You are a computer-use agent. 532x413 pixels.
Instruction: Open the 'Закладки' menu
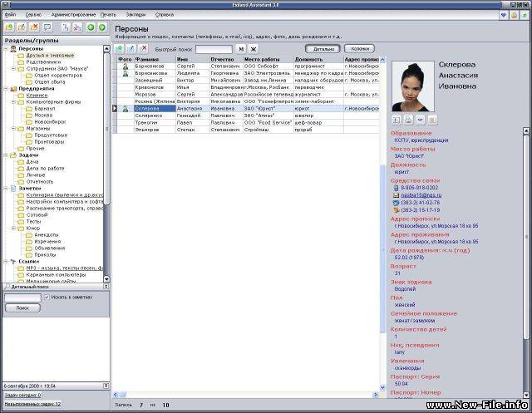tap(135, 14)
